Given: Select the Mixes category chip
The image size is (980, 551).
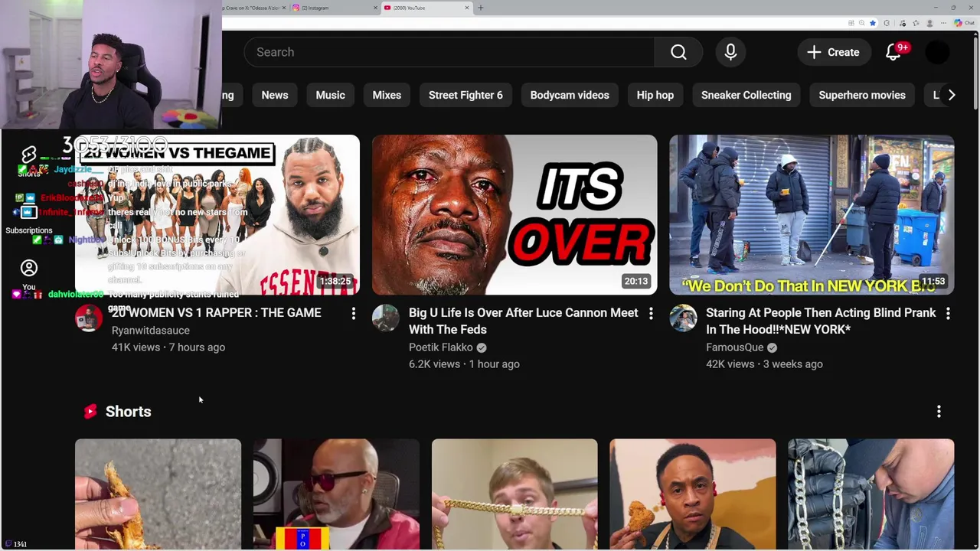Looking at the screenshot, I should (x=387, y=95).
